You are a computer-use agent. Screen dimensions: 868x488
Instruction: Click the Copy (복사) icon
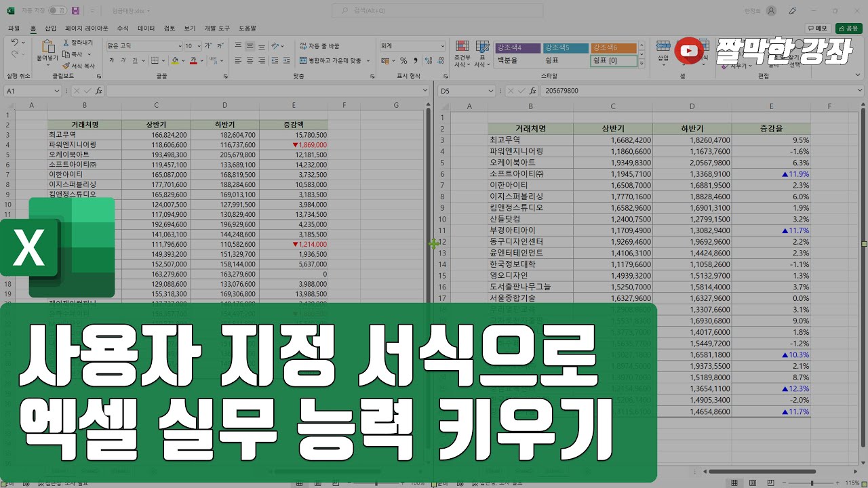coord(66,54)
